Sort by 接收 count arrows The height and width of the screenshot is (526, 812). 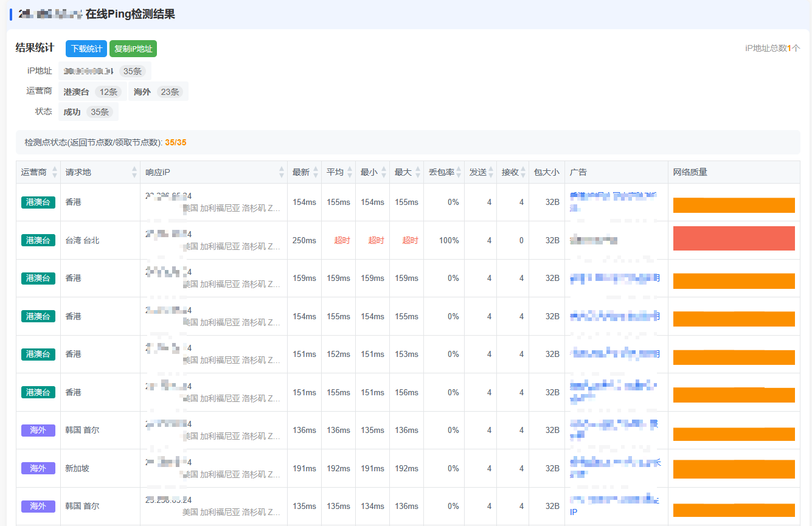click(x=523, y=173)
